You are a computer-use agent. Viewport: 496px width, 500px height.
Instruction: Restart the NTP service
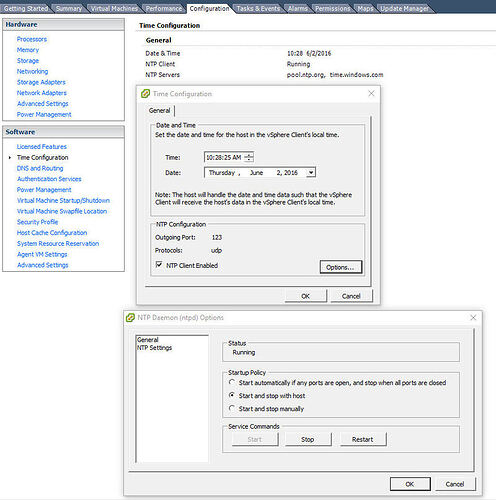363,439
